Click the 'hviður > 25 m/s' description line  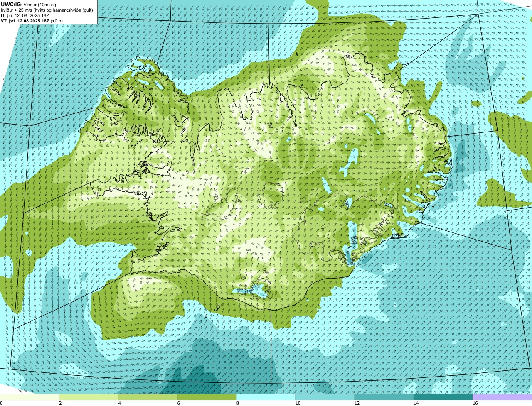(x=47, y=10)
